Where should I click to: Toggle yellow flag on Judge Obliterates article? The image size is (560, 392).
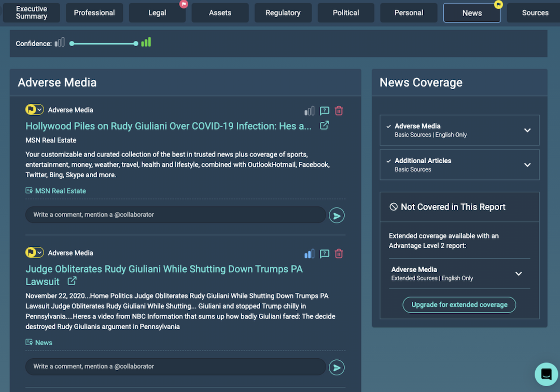pos(32,253)
